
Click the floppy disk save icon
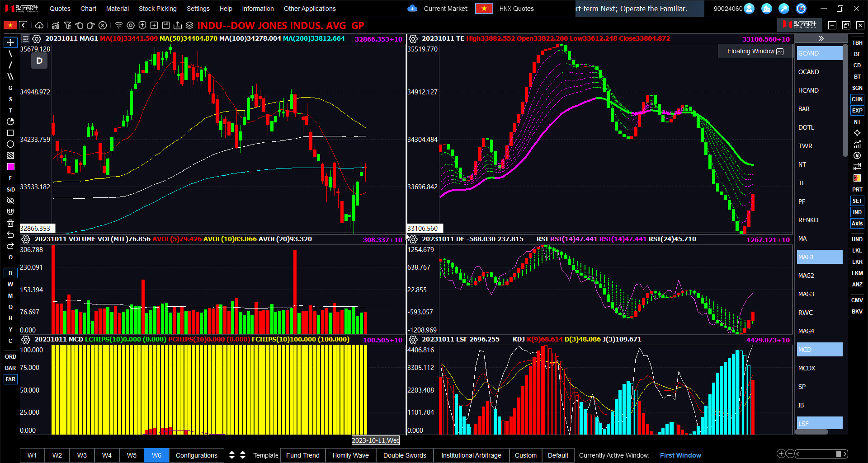[x=166, y=25]
